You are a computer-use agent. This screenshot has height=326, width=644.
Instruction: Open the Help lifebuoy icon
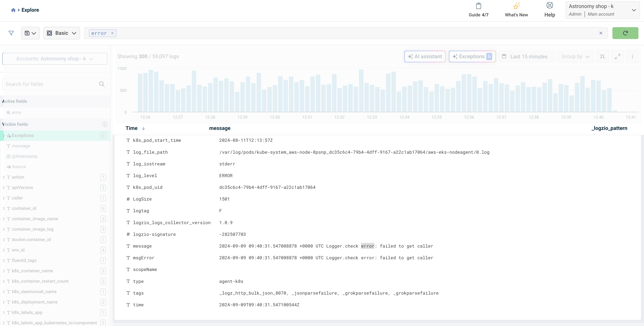pos(549,5)
